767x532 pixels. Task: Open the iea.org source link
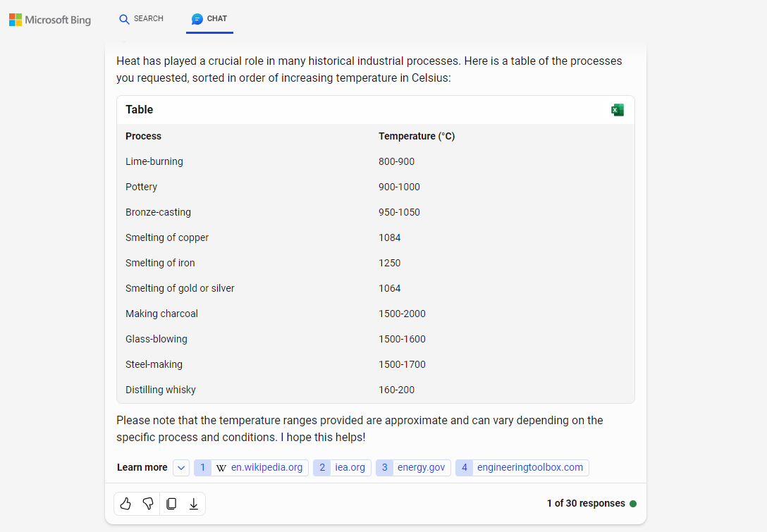coord(342,467)
